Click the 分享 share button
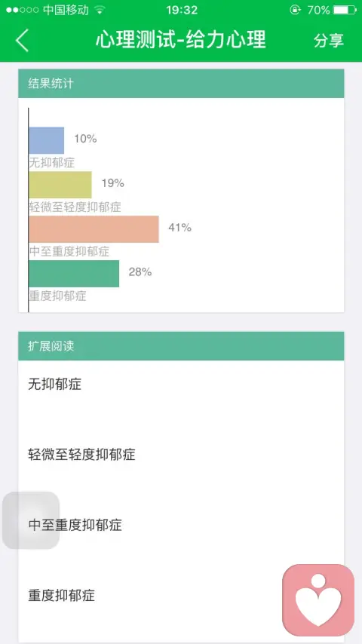362x644 pixels. [x=328, y=40]
